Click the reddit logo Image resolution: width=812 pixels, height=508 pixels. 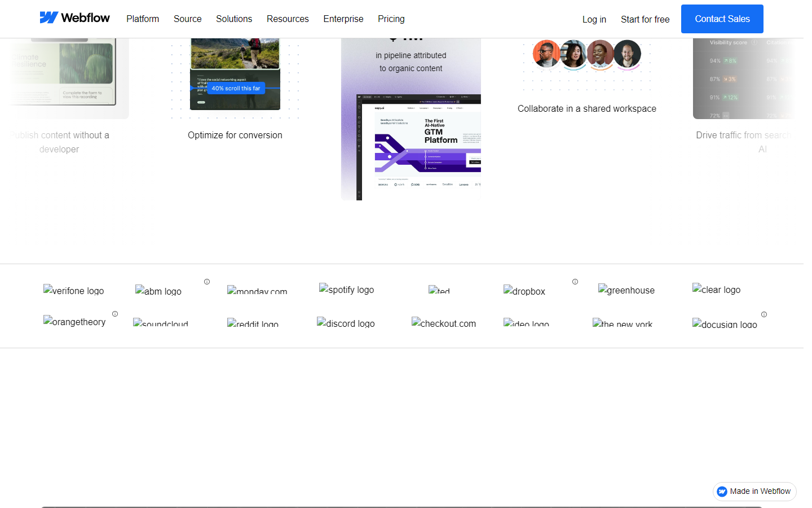tap(253, 323)
